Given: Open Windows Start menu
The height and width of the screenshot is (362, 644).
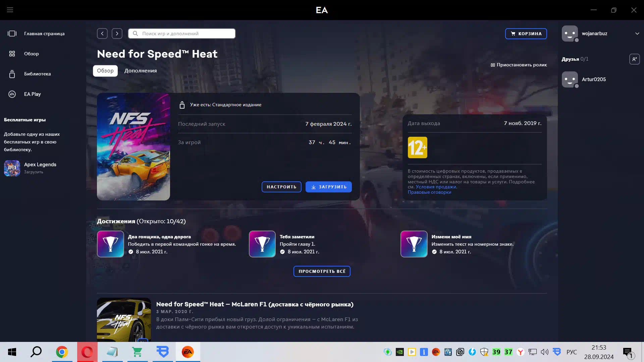Looking at the screenshot, I should coord(12,352).
